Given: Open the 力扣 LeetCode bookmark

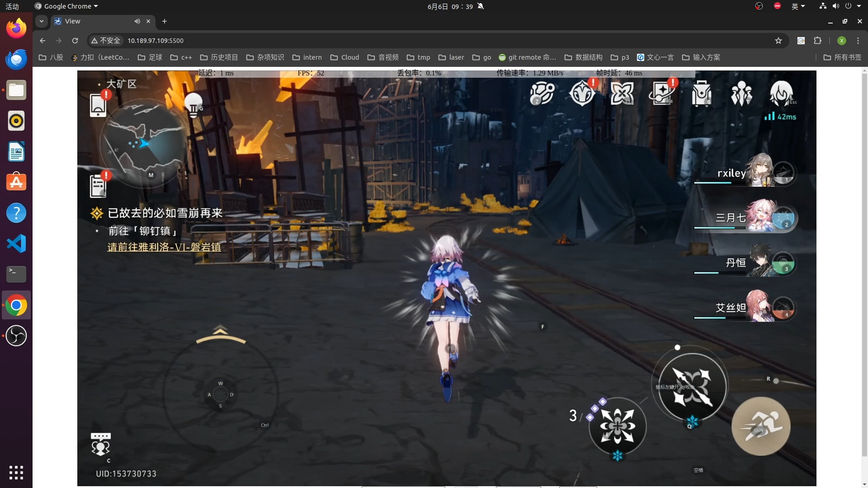Looking at the screenshot, I should pyautogui.click(x=100, y=57).
